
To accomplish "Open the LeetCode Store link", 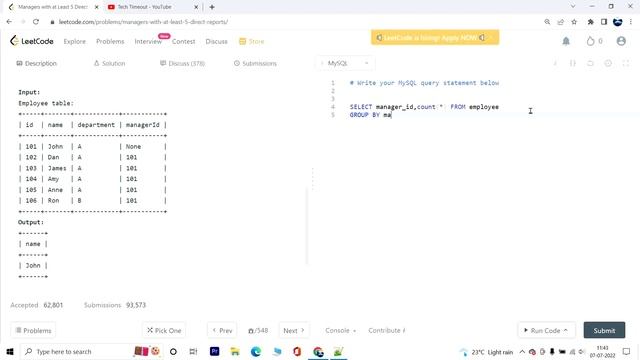I will tap(252, 41).
